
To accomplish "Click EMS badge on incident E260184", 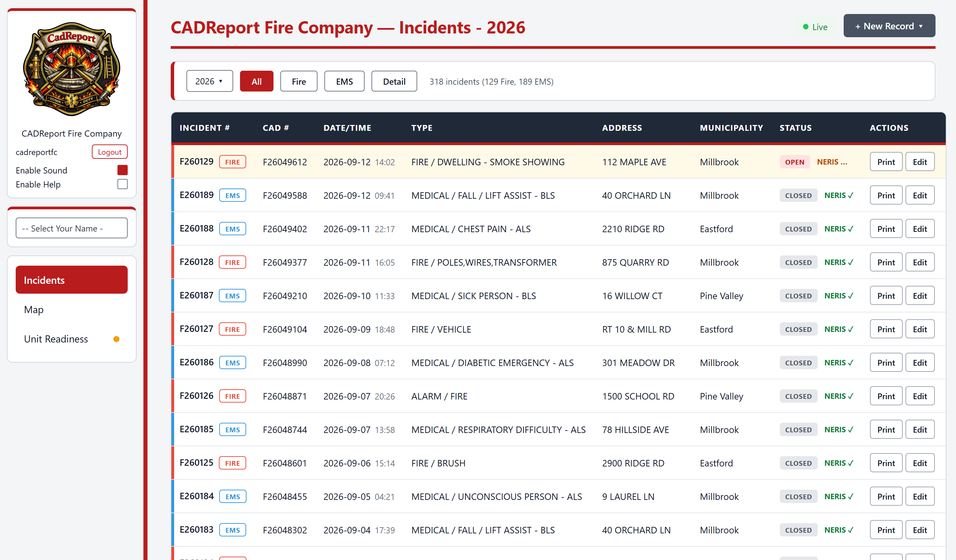I will pos(233,496).
